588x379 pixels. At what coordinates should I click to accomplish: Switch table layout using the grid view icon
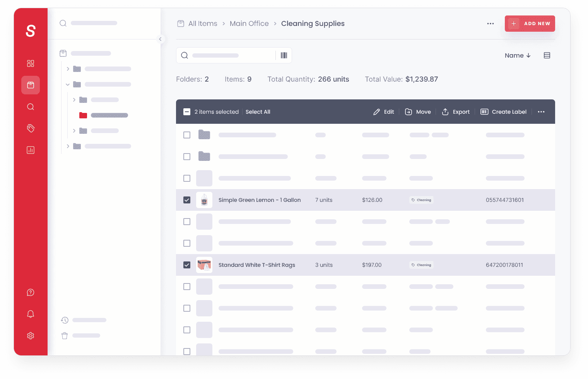tap(547, 55)
